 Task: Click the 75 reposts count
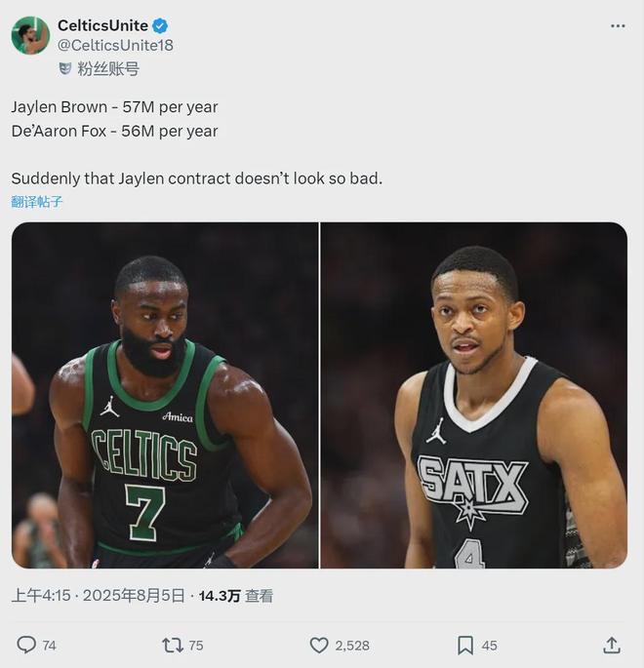click(x=195, y=646)
